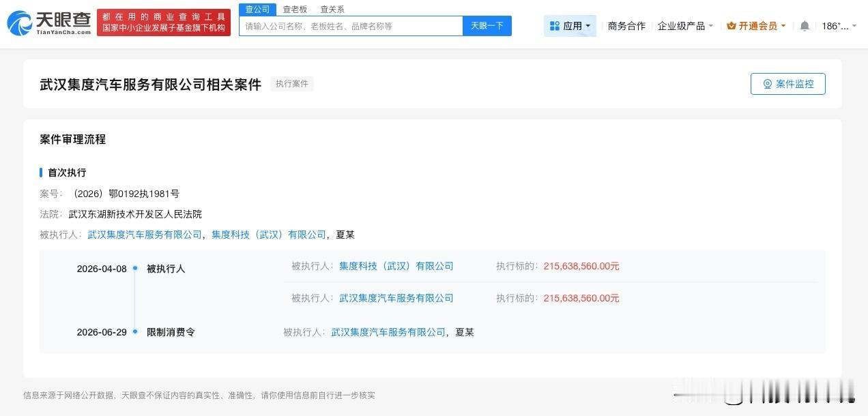Click court name 武汉东湖新技术开发区人民法院
Screen dimensions: 868x416
click(x=135, y=214)
